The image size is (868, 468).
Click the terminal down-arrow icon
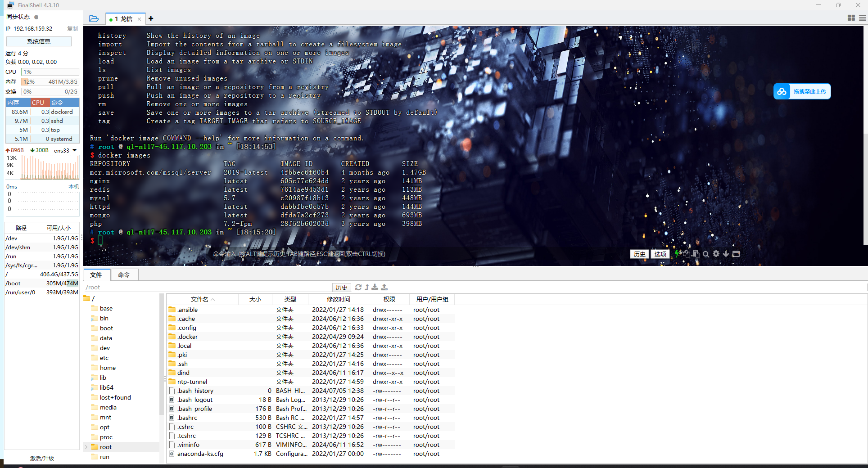[726, 254]
